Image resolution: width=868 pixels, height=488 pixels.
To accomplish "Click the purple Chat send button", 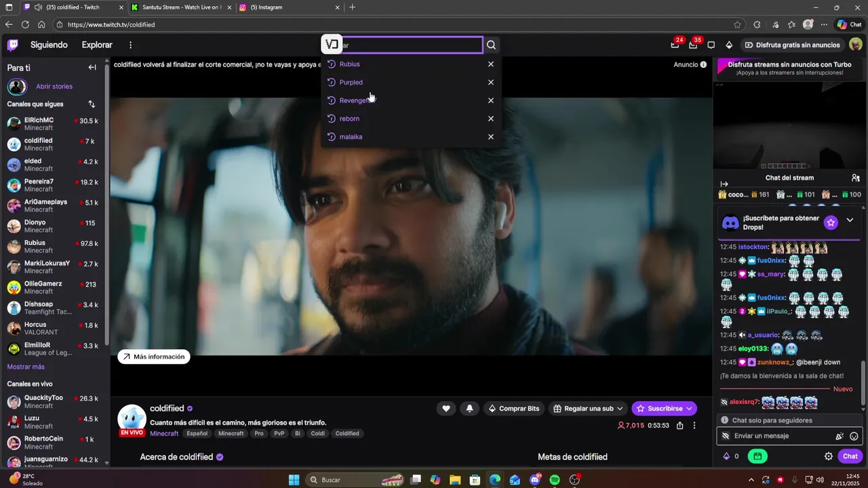I will click(x=850, y=456).
